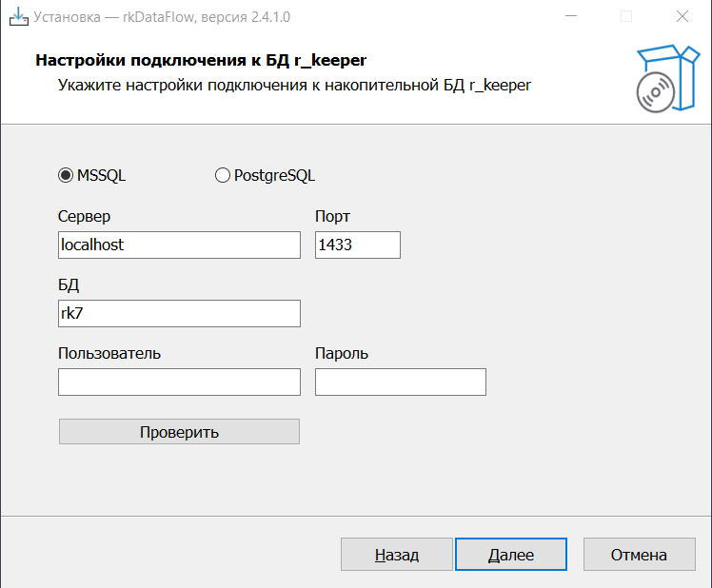
Task: Focus the empty Пароль input field
Action: click(x=400, y=382)
